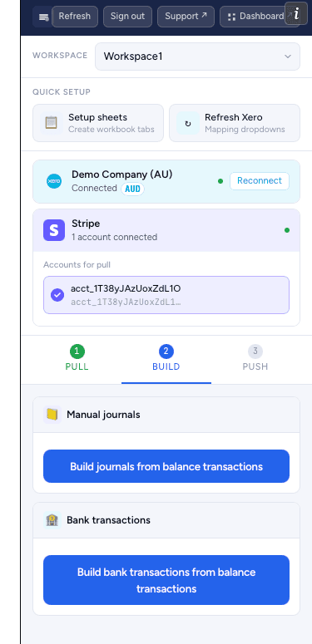This screenshot has height=644, width=312.
Task: Click 'Create workbook tabs' subtitle
Action: [111, 130]
